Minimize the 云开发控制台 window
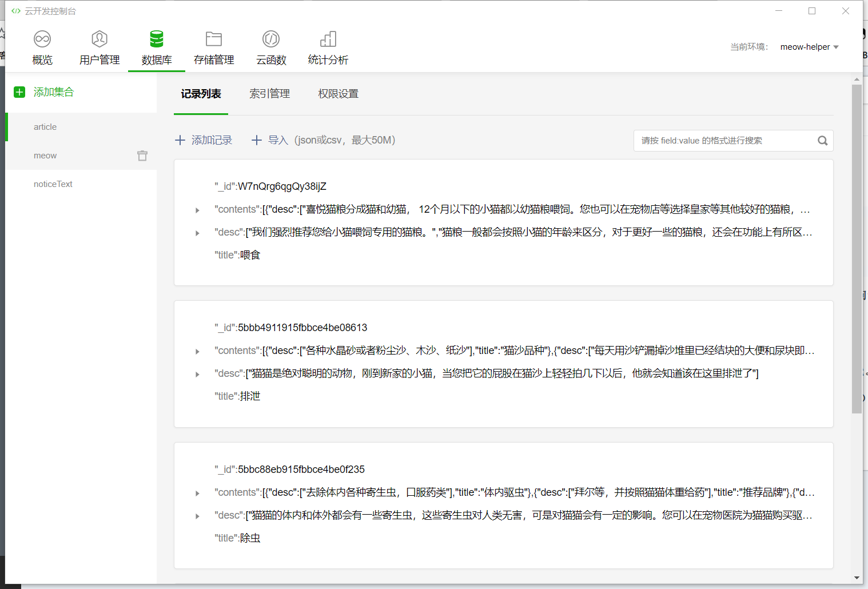The width and height of the screenshot is (868, 589). 779,11
